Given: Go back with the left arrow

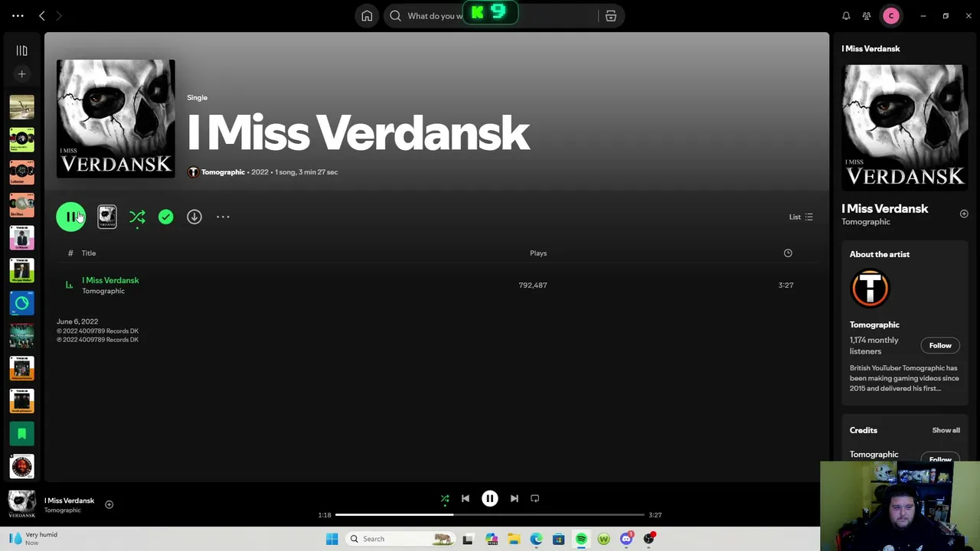Looking at the screenshot, I should (x=42, y=15).
